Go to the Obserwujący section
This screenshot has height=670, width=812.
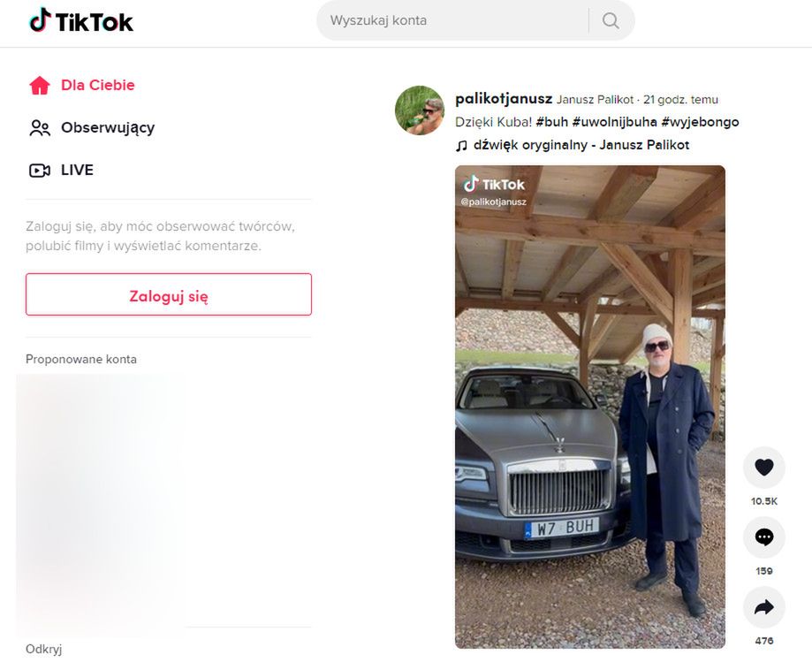pyautogui.click(x=108, y=128)
